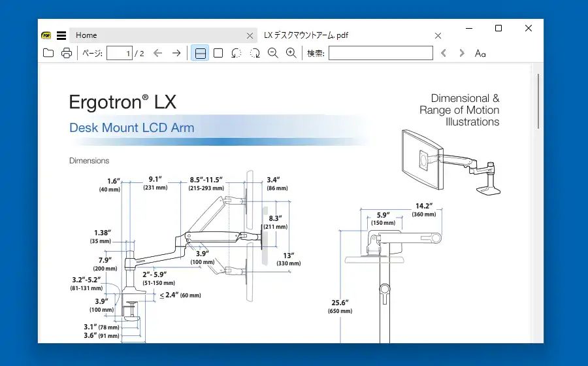Minimize the PDF viewer window
Image resolution: width=588 pixels, height=366 pixels.
point(469,28)
